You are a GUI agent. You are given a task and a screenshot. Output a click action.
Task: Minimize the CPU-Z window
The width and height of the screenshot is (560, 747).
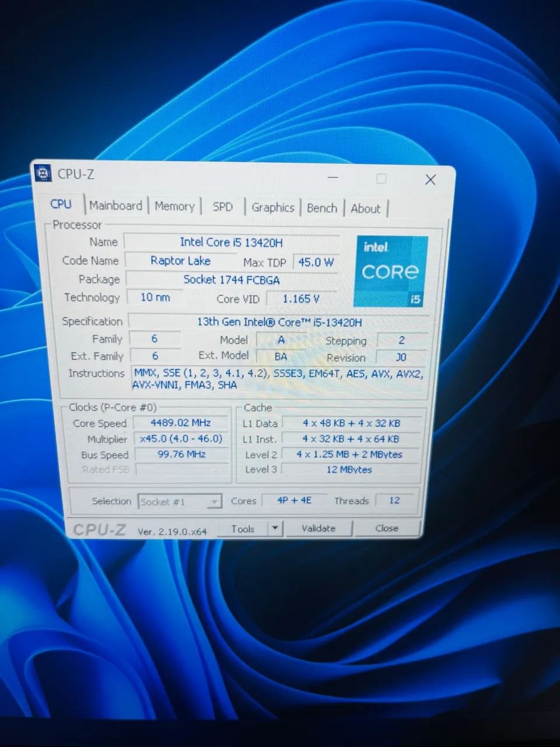(333, 177)
